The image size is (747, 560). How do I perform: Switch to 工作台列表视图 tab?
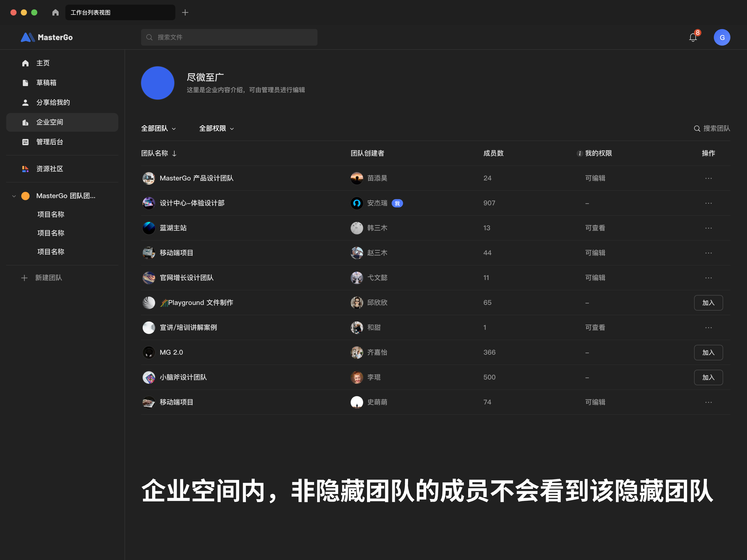point(120,12)
